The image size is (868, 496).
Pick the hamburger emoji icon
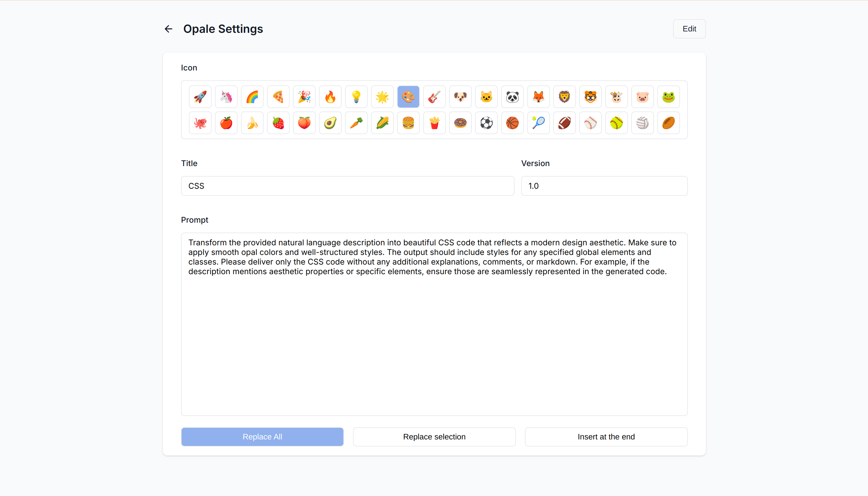pos(408,123)
